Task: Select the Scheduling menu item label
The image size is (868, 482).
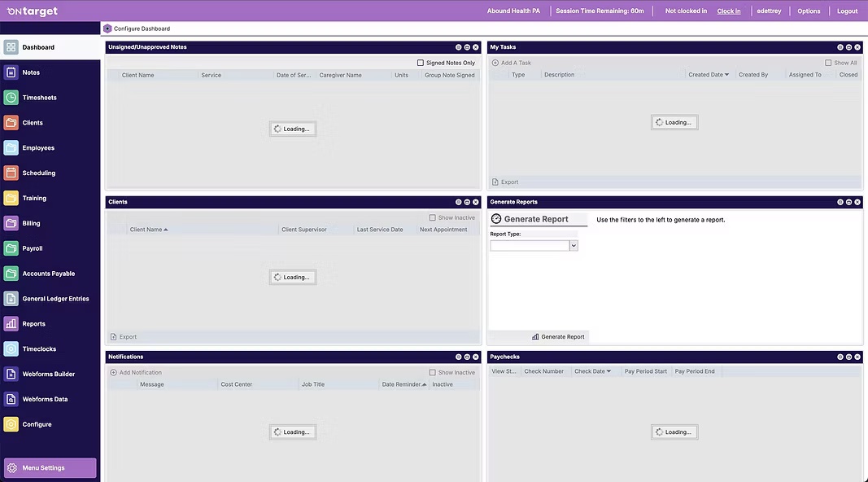Action: 39,173
